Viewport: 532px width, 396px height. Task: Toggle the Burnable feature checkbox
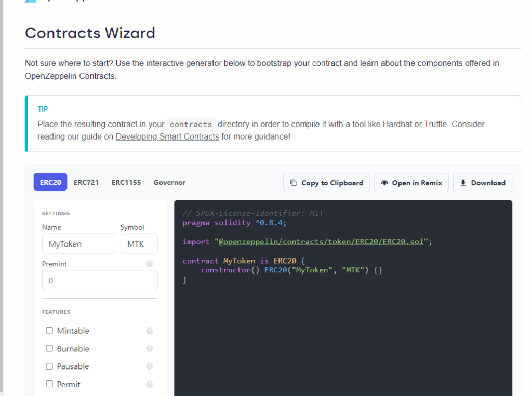(49, 349)
